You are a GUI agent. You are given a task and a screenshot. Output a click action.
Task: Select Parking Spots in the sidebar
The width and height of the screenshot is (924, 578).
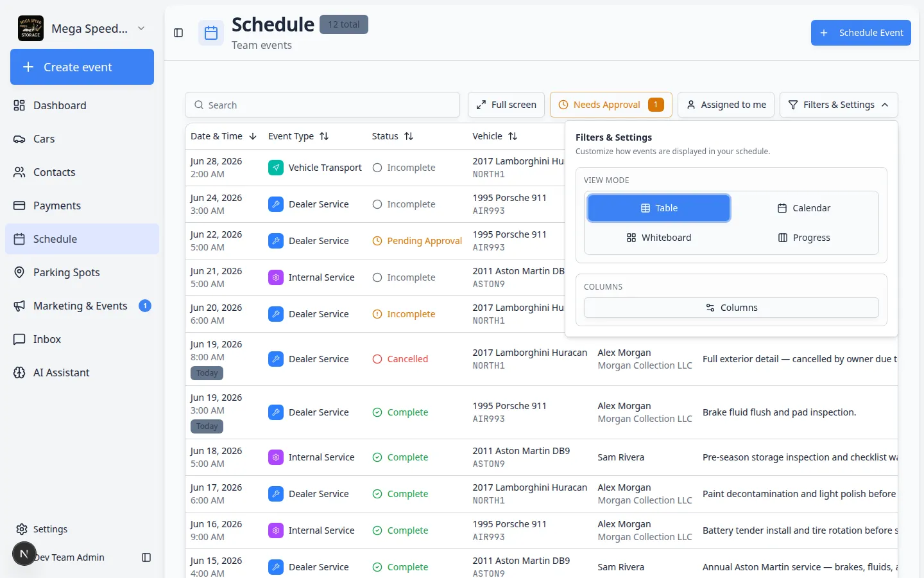click(82, 272)
